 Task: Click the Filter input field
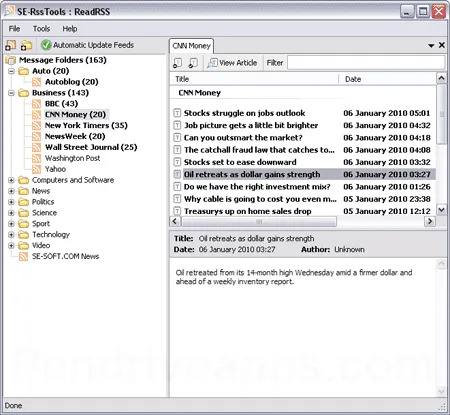366,63
